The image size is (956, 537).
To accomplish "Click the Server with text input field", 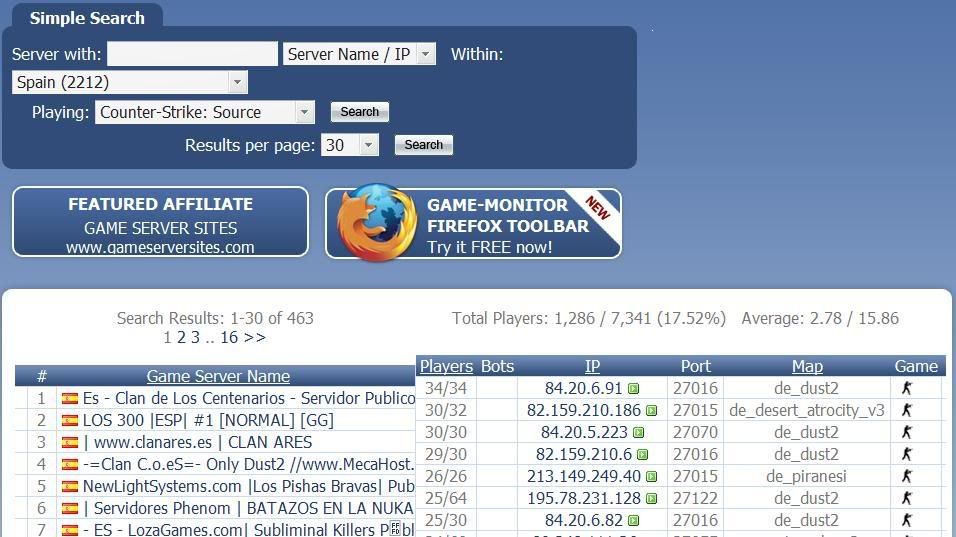I will [192, 54].
